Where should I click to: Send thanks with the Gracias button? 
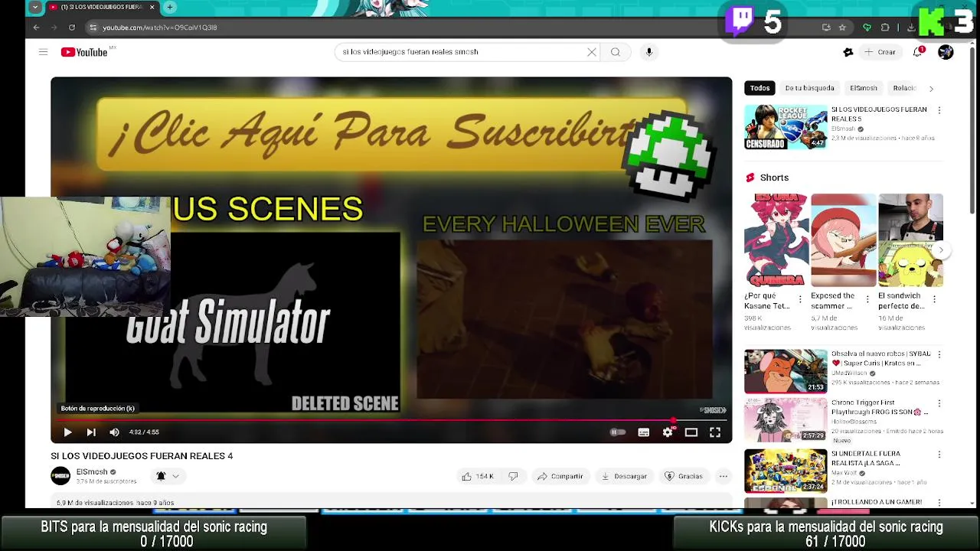pyautogui.click(x=684, y=476)
